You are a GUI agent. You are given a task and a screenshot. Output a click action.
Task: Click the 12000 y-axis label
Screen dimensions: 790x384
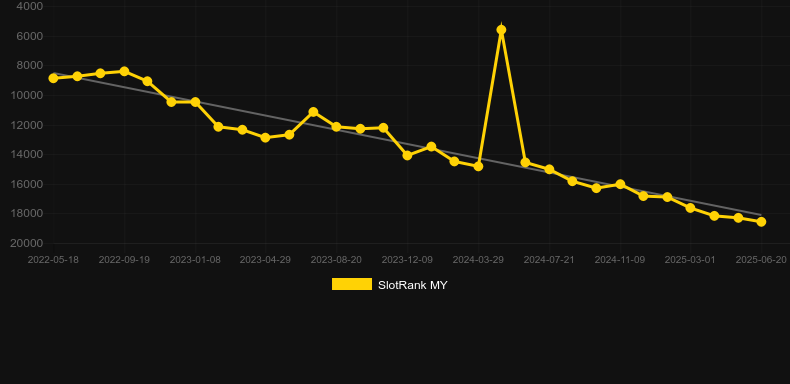pos(27,125)
